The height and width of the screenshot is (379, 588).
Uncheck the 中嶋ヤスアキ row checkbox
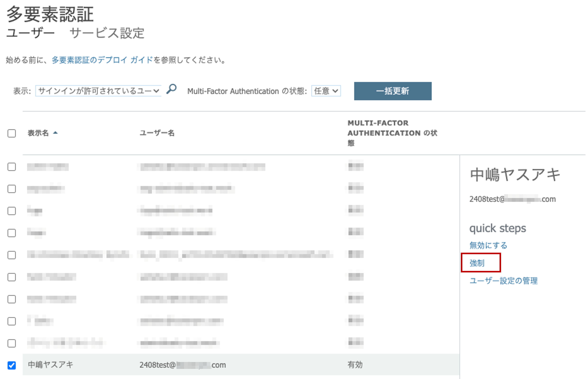(12, 365)
